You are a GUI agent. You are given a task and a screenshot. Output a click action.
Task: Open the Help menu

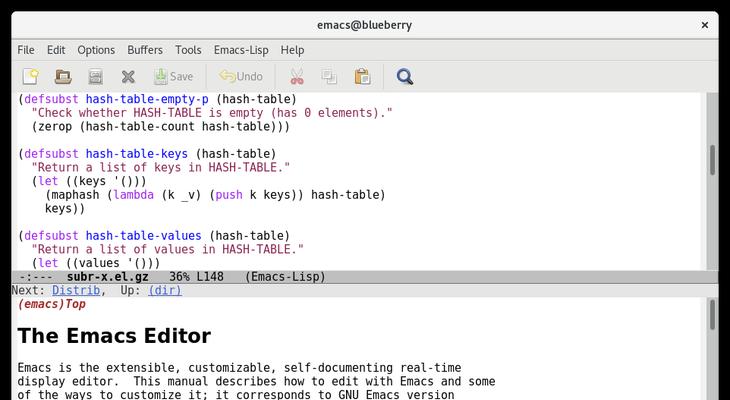292,50
